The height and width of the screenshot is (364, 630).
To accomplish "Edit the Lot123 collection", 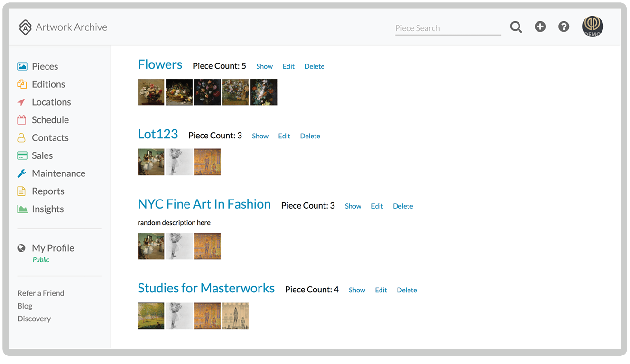I will [284, 136].
